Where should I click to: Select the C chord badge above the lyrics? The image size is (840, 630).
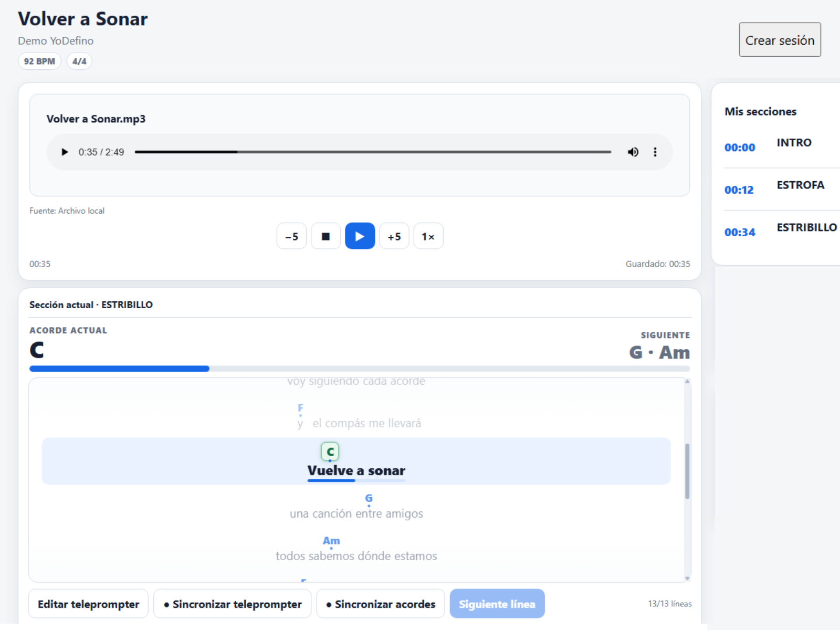pos(330,451)
